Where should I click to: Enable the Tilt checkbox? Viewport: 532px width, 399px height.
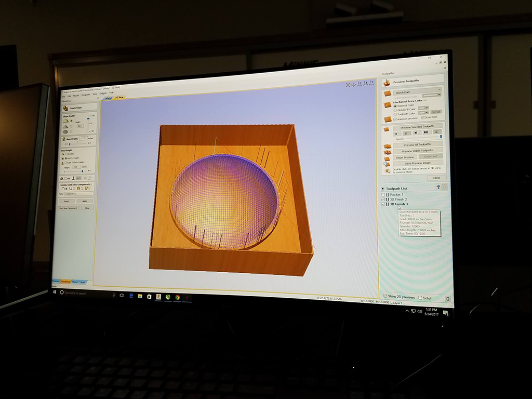pyautogui.click(x=65, y=179)
